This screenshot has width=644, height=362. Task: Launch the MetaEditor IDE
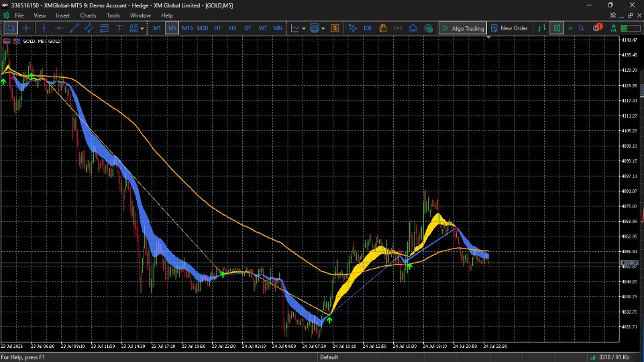point(368,28)
